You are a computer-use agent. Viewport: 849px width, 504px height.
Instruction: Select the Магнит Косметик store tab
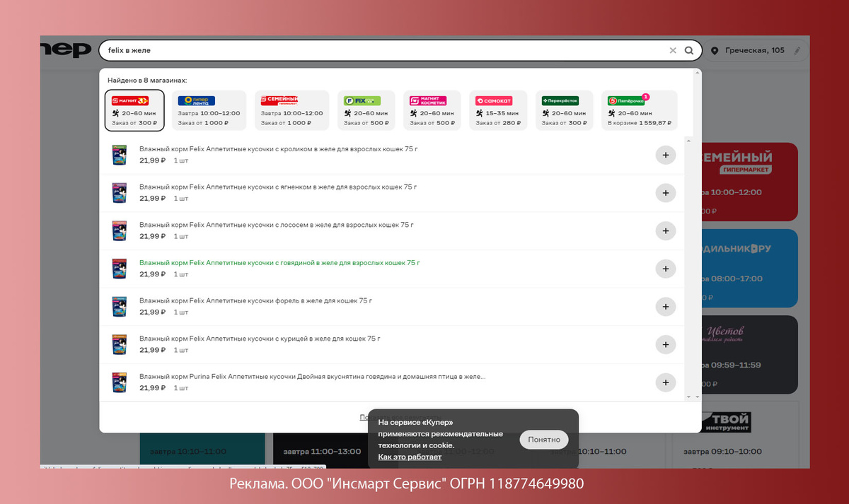coord(432,110)
